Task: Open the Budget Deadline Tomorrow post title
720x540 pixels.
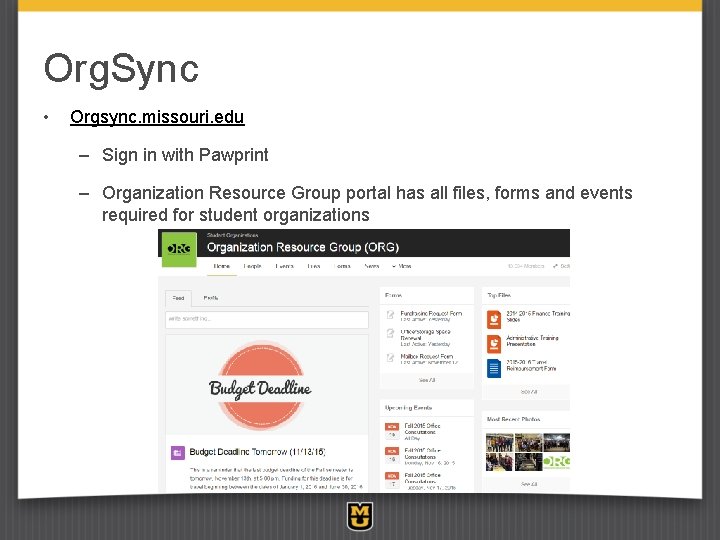Action: 258,452
